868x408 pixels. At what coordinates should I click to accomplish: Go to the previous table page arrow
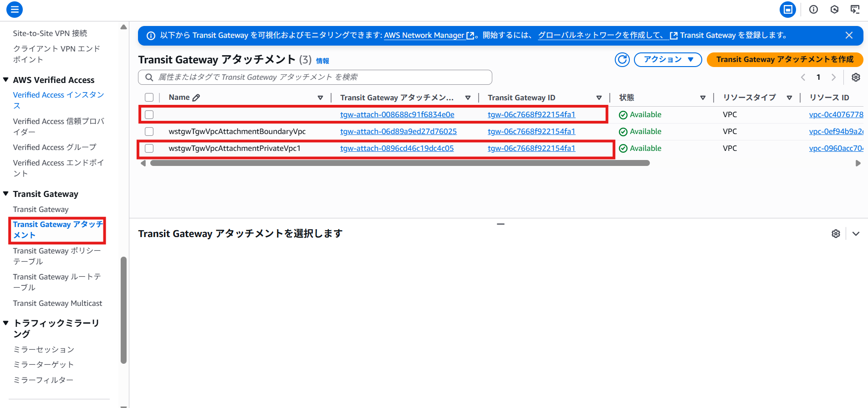pos(803,77)
